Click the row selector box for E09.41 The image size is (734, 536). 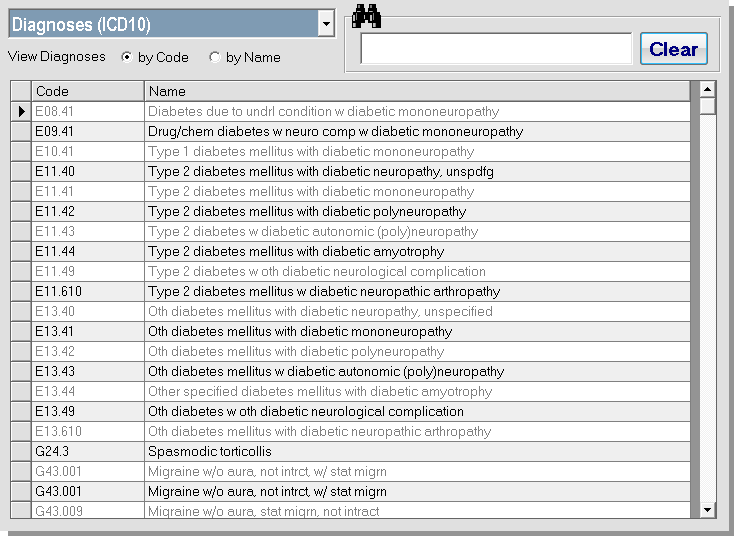point(21,132)
